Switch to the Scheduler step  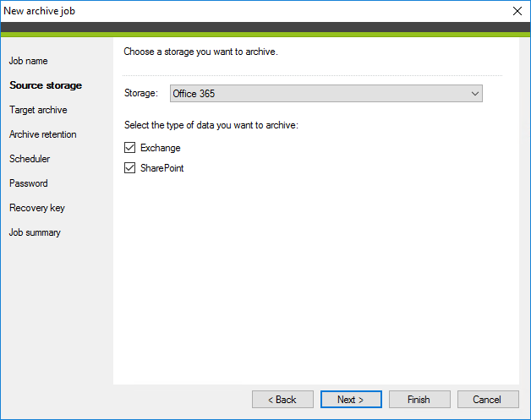(x=30, y=159)
